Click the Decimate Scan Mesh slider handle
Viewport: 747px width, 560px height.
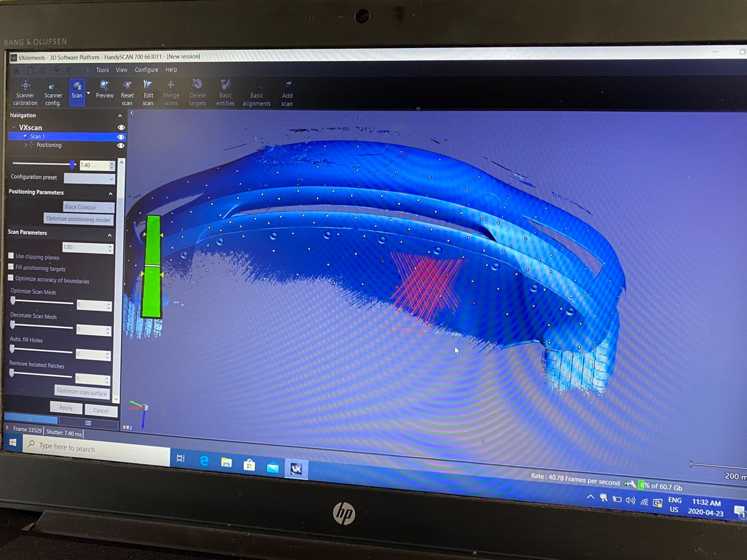point(13,325)
